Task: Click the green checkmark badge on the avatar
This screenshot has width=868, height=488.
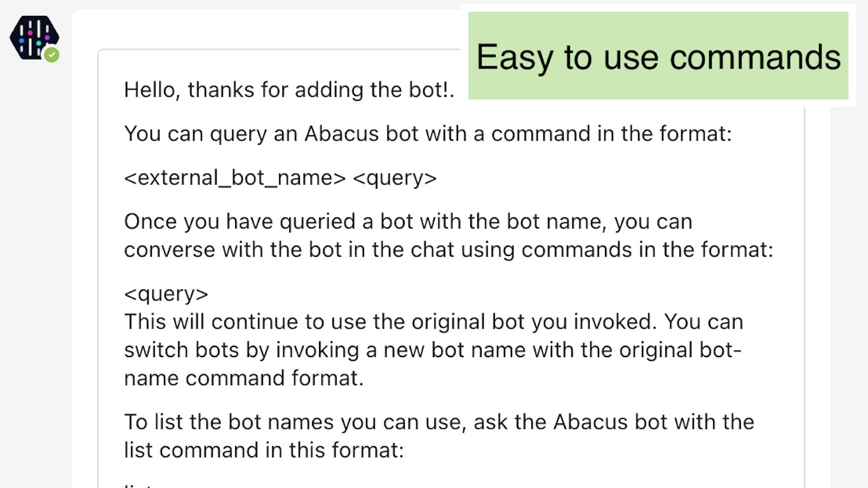Action: (x=51, y=55)
